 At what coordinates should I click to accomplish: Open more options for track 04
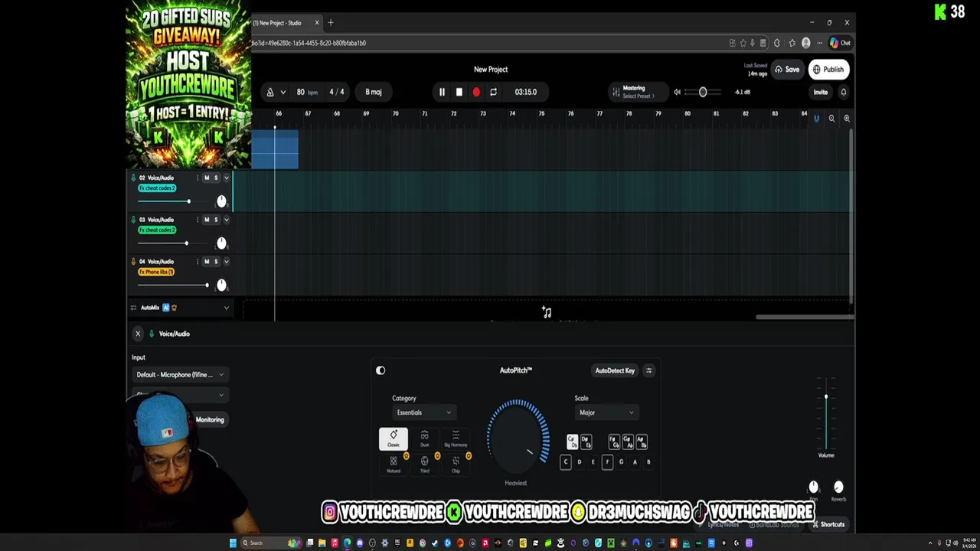click(x=197, y=262)
